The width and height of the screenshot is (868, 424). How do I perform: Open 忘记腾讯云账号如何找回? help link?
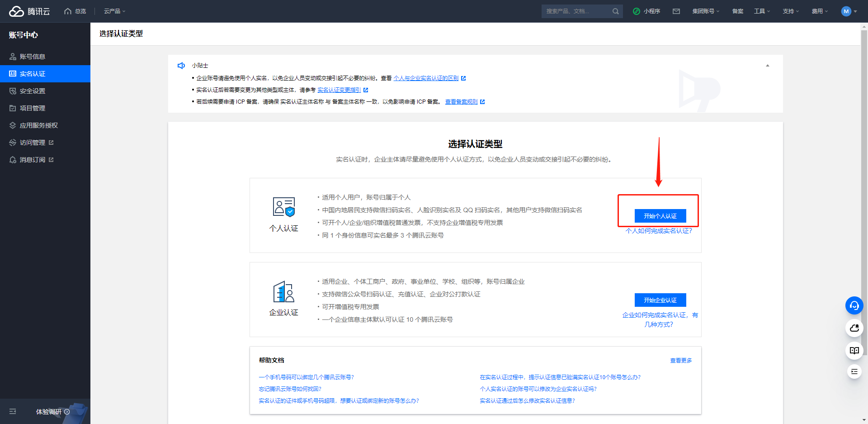[x=290, y=389]
